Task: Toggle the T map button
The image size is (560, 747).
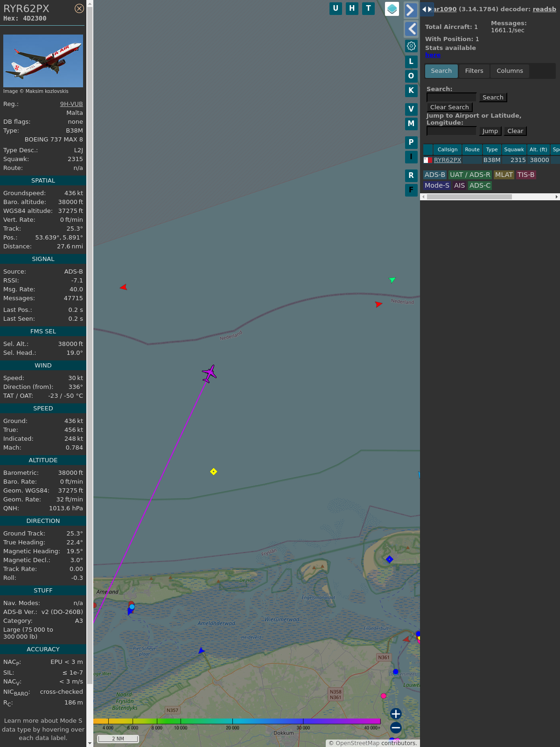Action: pyautogui.click(x=369, y=8)
